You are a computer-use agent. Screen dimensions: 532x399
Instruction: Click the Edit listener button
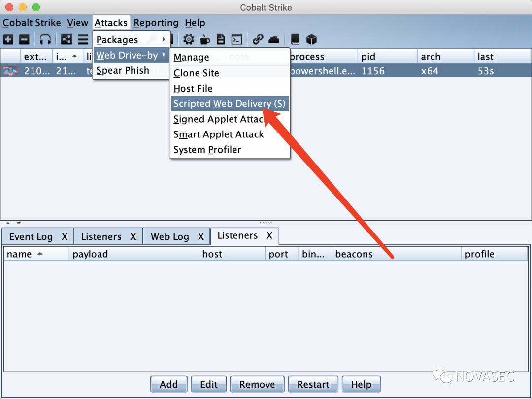click(209, 384)
